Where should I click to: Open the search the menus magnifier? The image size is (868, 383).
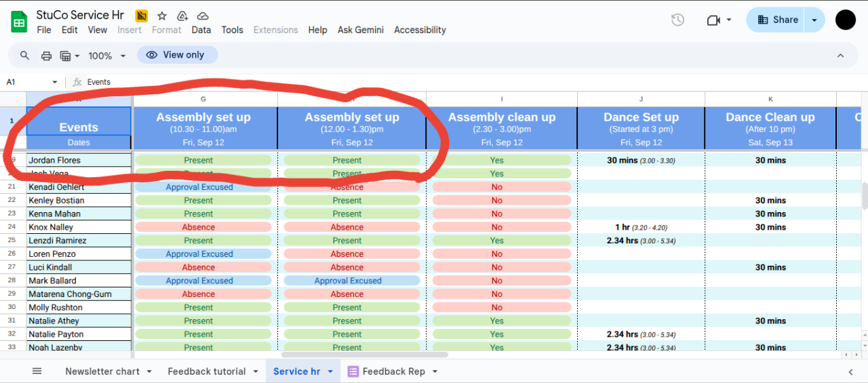click(x=25, y=56)
